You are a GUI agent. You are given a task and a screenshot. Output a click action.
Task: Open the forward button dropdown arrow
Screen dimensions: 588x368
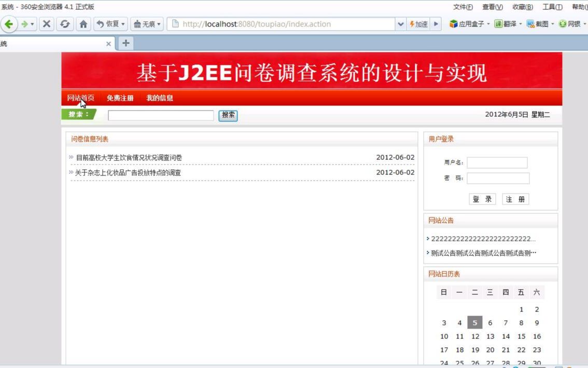click(32, 24)
